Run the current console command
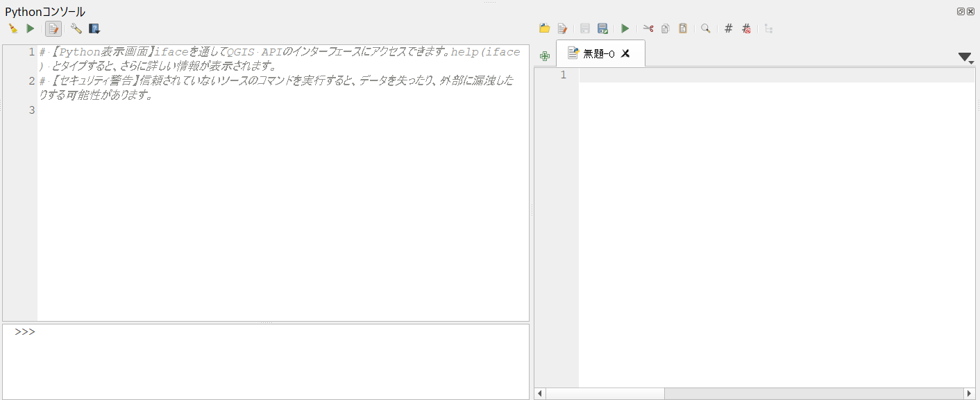The width and height of the screenshot is (980, 400). pyautogui.click(x=28, y=28)
